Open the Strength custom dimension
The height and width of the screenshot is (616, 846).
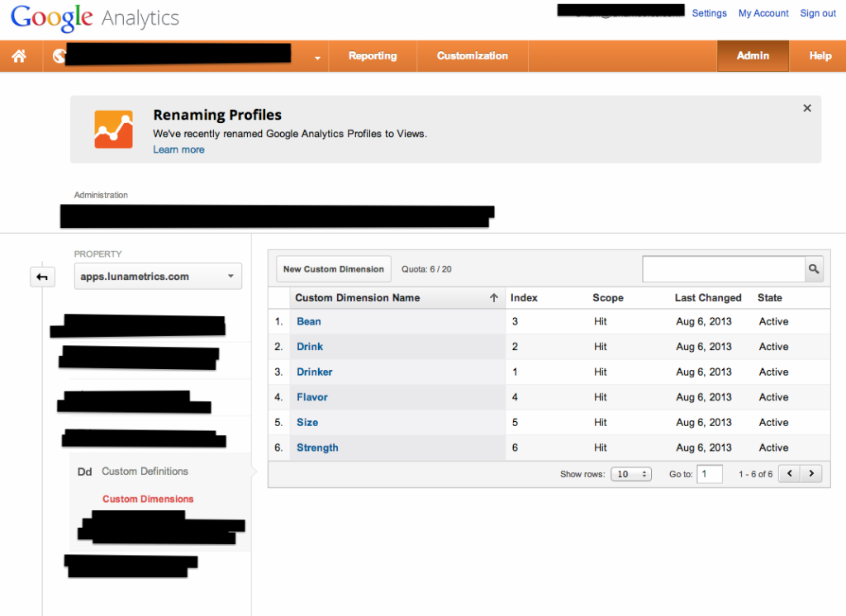pyautogui.click(x=317, y=448)
